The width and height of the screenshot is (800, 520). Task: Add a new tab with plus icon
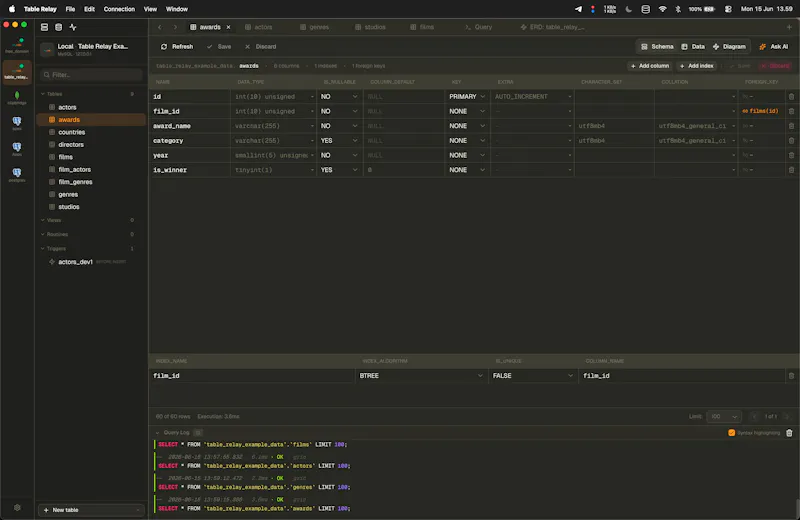tap(789, 27)
